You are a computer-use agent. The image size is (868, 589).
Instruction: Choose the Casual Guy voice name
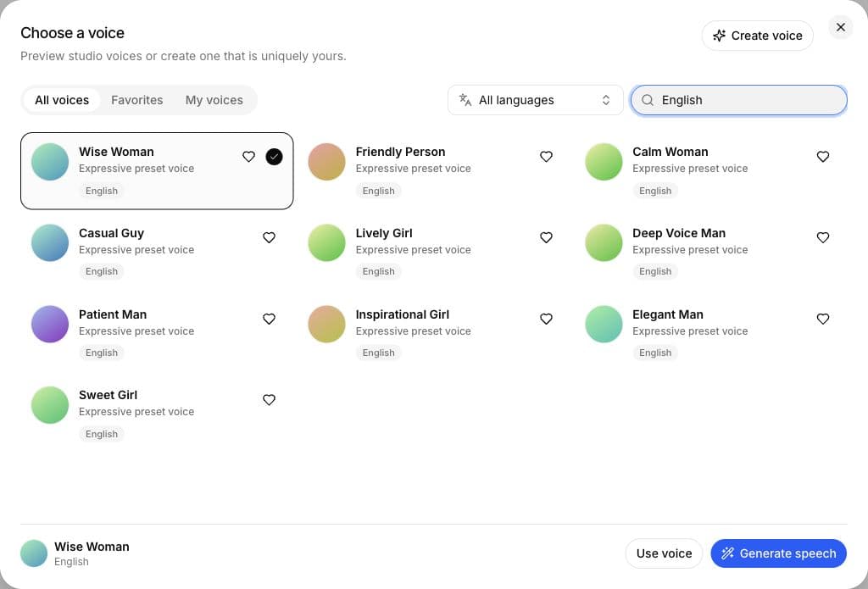[x=111, y=233]
